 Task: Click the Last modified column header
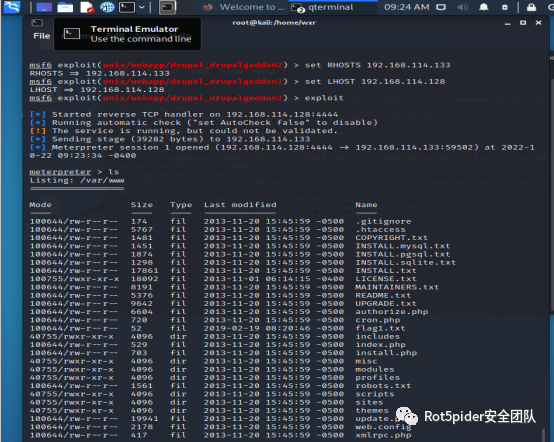(240, 205)
